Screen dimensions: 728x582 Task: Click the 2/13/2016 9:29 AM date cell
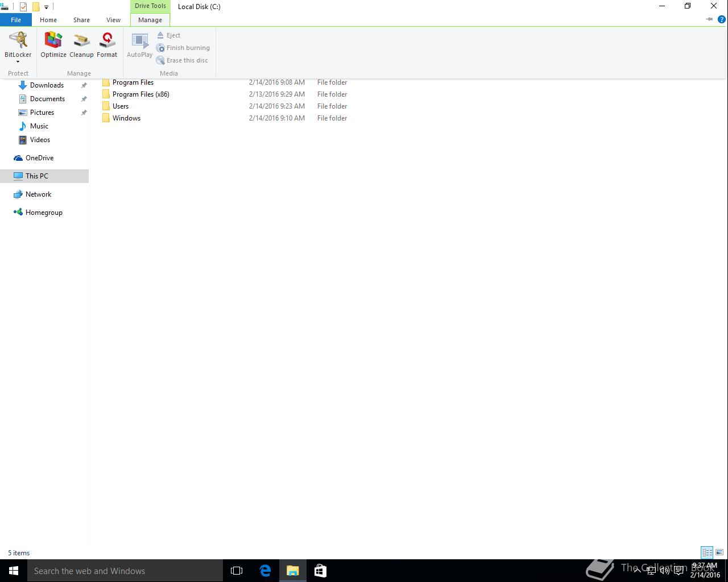pos(277,94)
